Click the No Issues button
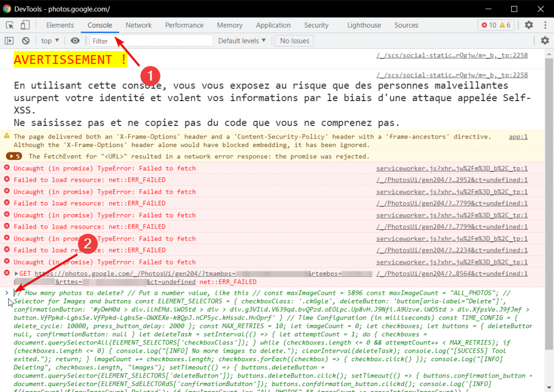Screen dimensions: 554x392 (293, 41)
